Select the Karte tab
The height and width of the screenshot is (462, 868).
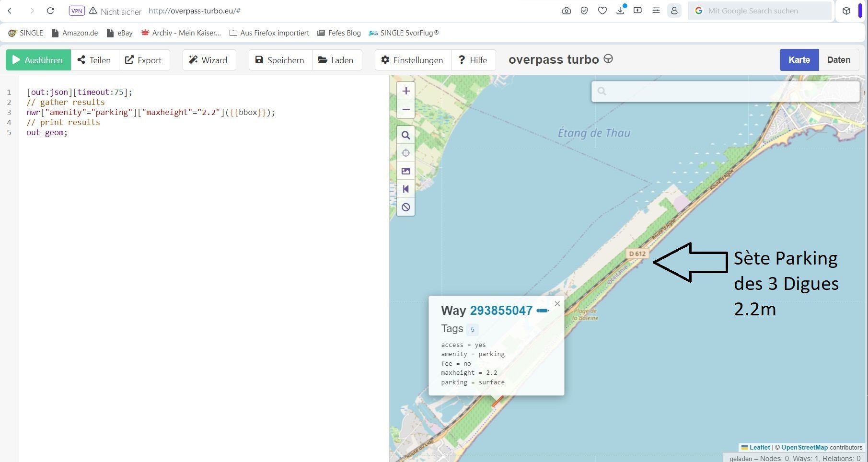tap(799, 60)
